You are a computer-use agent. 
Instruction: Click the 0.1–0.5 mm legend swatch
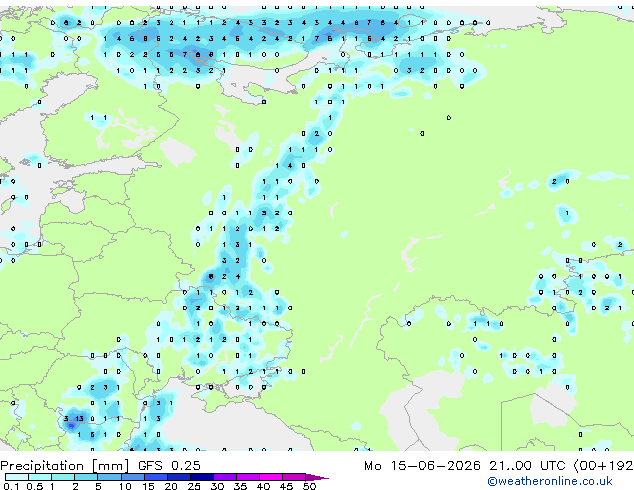(17, 477)
